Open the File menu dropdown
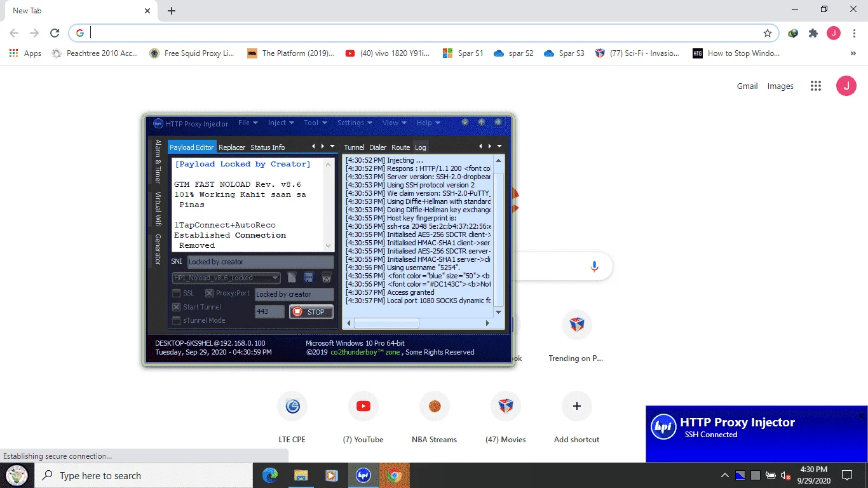The height and width of the screenshot is (488, 868). point(248,123)
